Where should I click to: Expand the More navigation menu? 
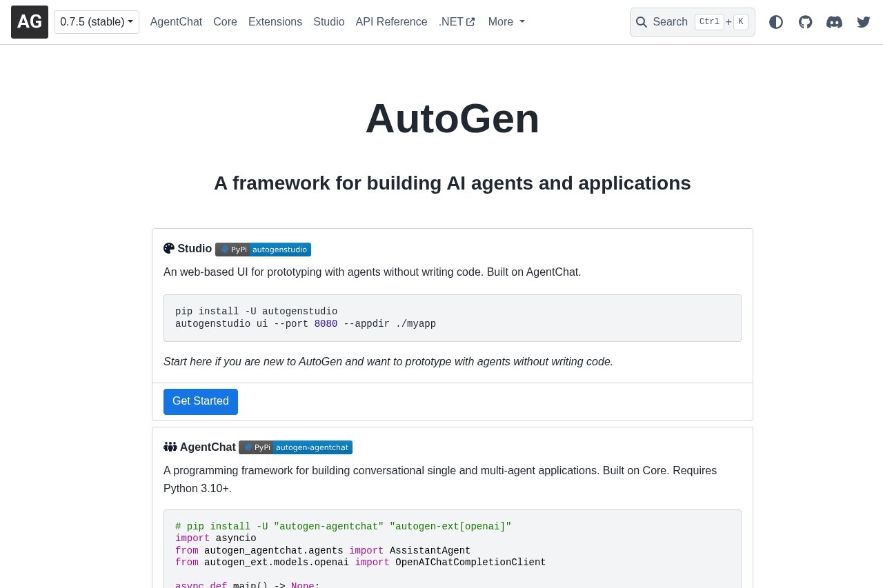pyautogui.click(x=506, y=22)
